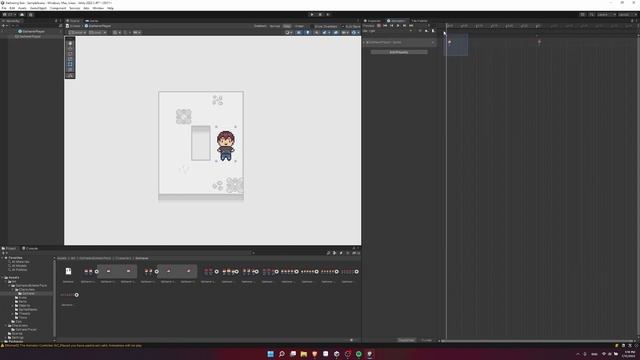This screenshot has height=360, width=640.
Task: Set prefab context to Hidden
Action: click(299, 26)
